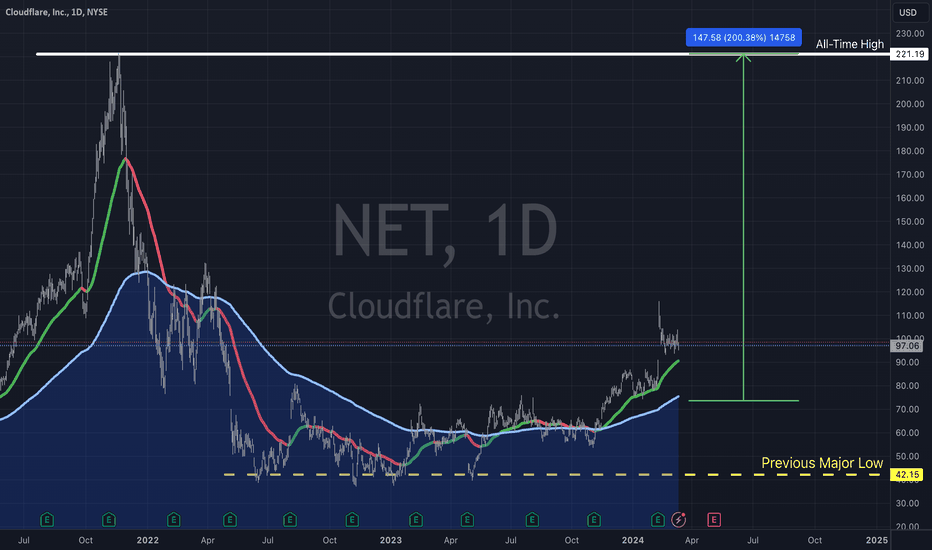Open the earnings marker just after Oct 2021

pos(109,520)
